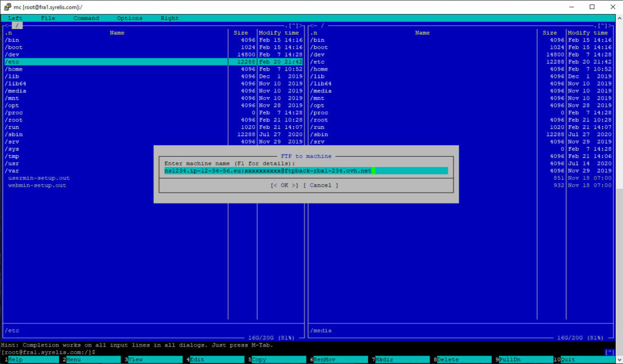Sort left panel by Size column header

click(240, 33)
